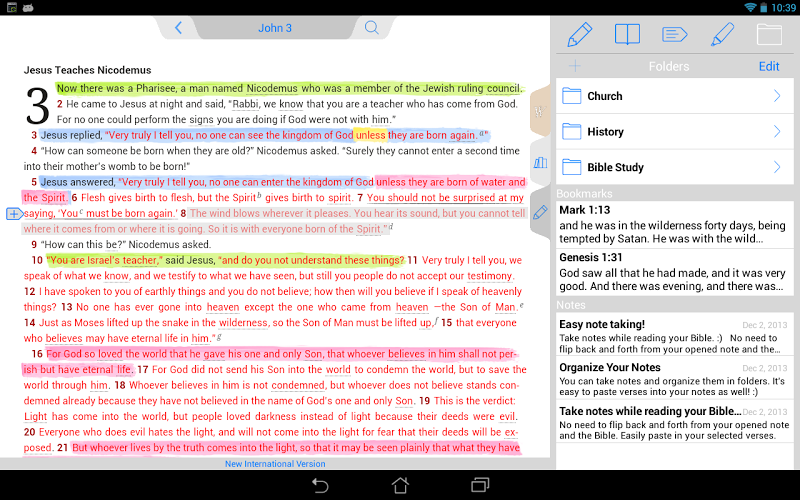
Task: Tap footnote a after born again
Action: coord(482,133)
